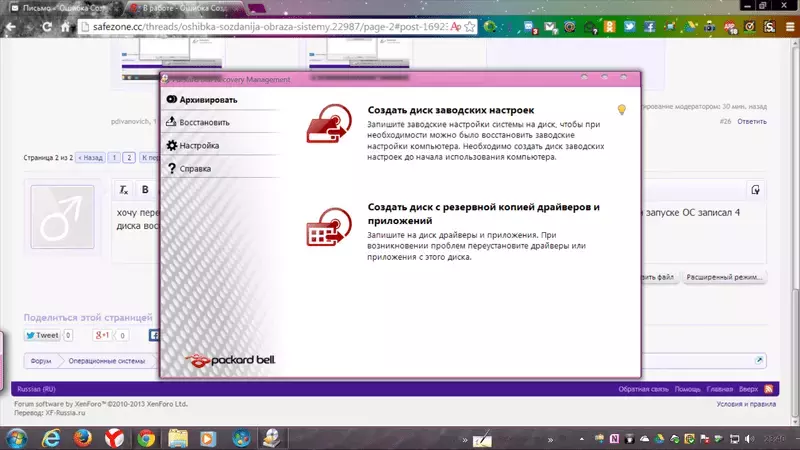The height and width of the screenshot is (450, 800).
Task: Click Ответить link on forum post
Action: (752, 121)
